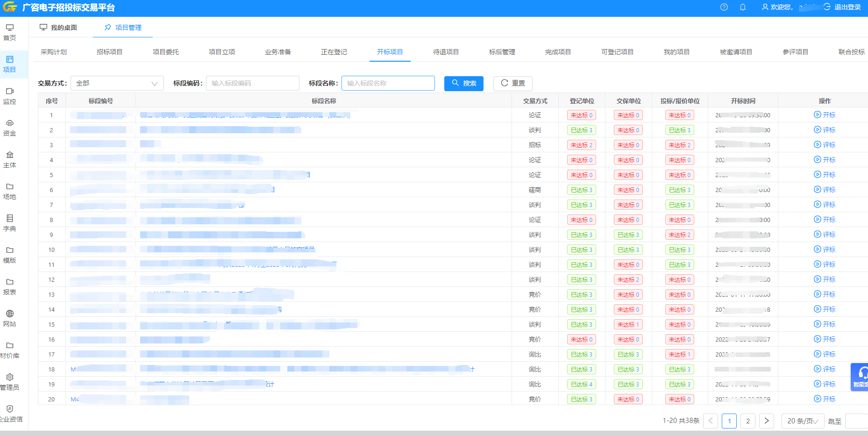Click the 标段编号 column header
The image size is (868, 436).
pos(101,101)
